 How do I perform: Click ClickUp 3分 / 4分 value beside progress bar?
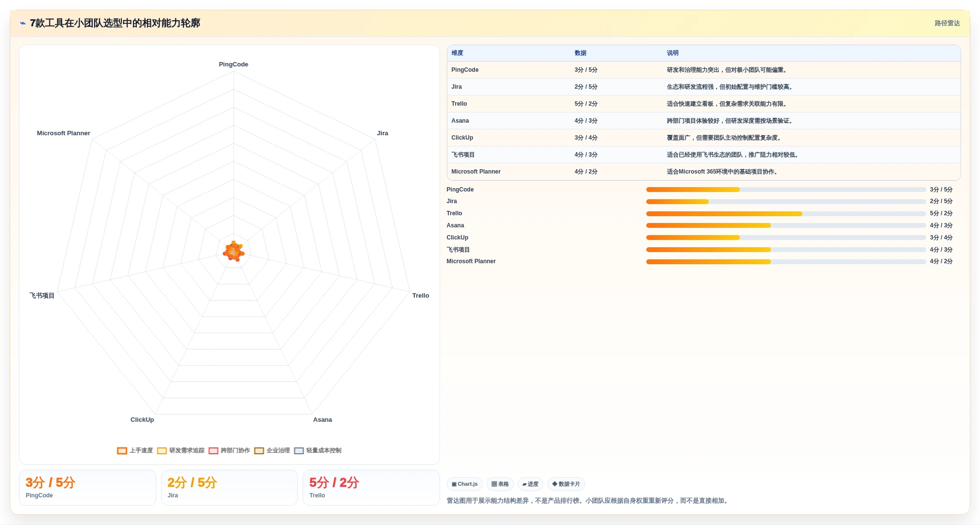(941, 238)
